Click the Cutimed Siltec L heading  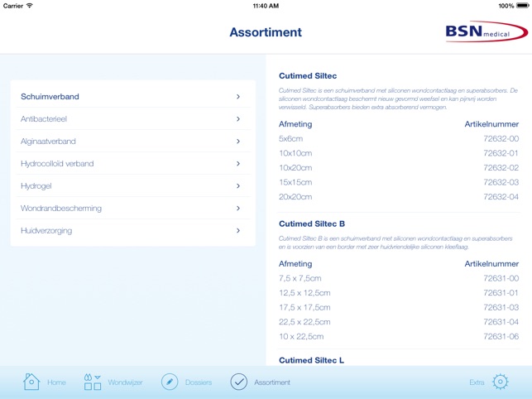[311, 360]
